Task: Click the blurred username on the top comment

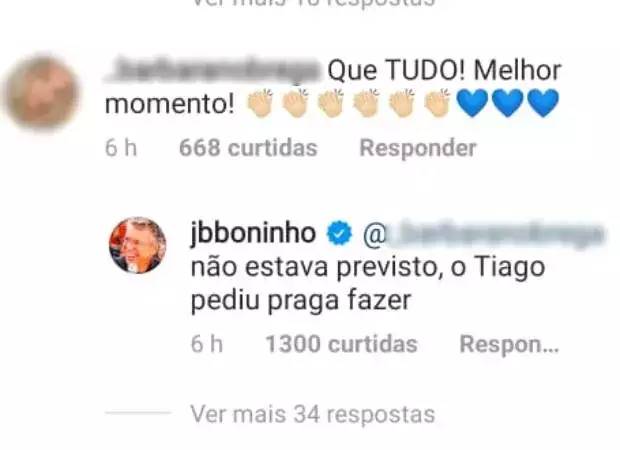Action: click(x=214, y=70)
